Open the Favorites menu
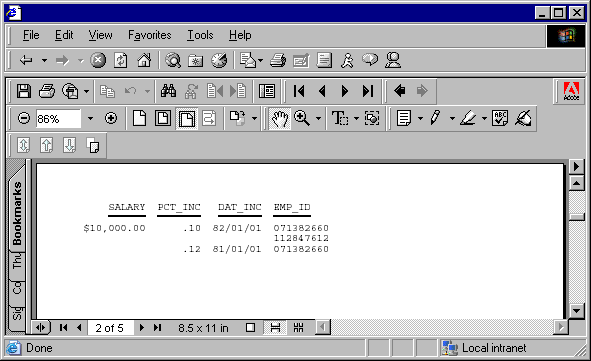This screenshot has width=591, height=361. (x=150, y=35)
